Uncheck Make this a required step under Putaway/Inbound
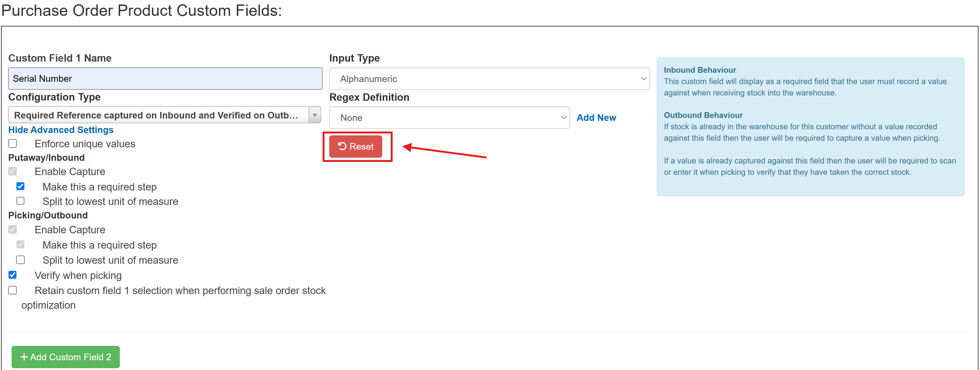This screenshot has width=980, height=370. click(x=21, y=186)
